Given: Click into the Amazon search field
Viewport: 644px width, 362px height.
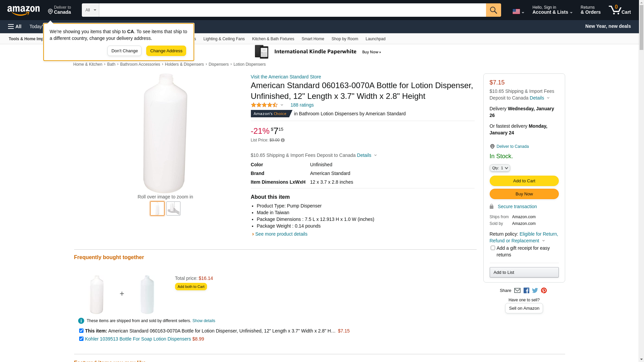Looking at the screenshot, I should 292,10.
